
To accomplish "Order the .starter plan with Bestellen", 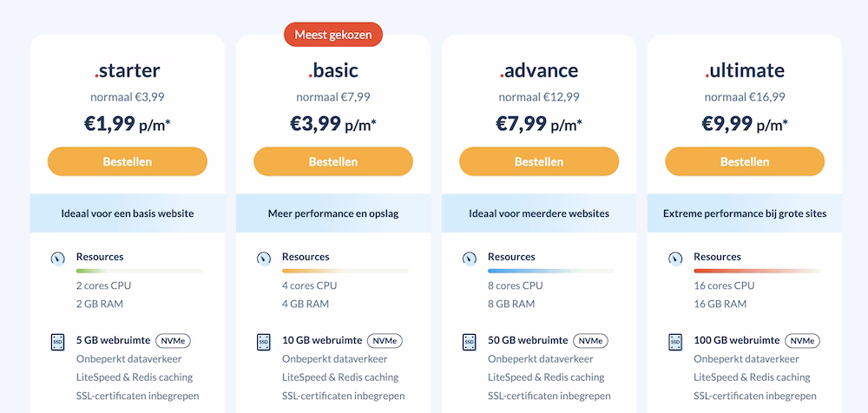I will click(128, 161).
